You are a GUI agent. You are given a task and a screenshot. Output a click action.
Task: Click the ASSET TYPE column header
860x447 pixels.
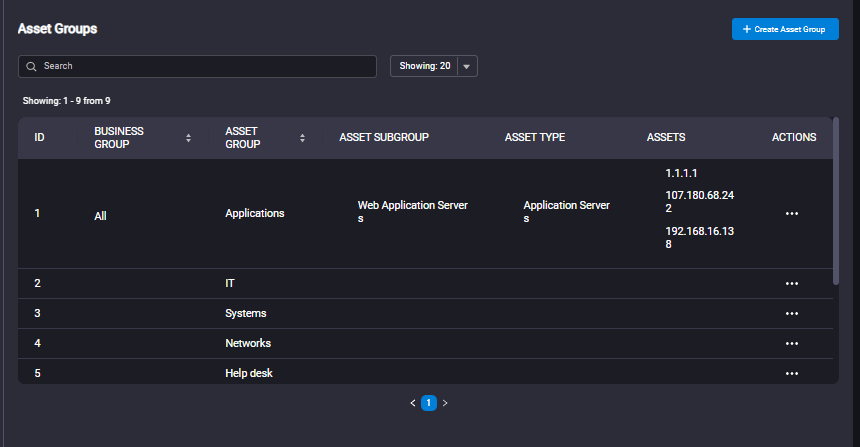pyautogui.click(x=535, y=138)
